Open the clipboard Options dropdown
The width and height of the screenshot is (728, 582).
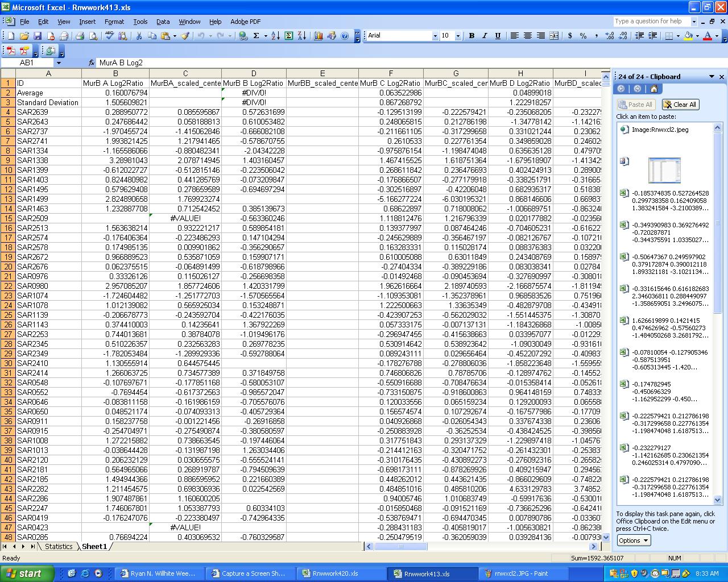point(634,541)
